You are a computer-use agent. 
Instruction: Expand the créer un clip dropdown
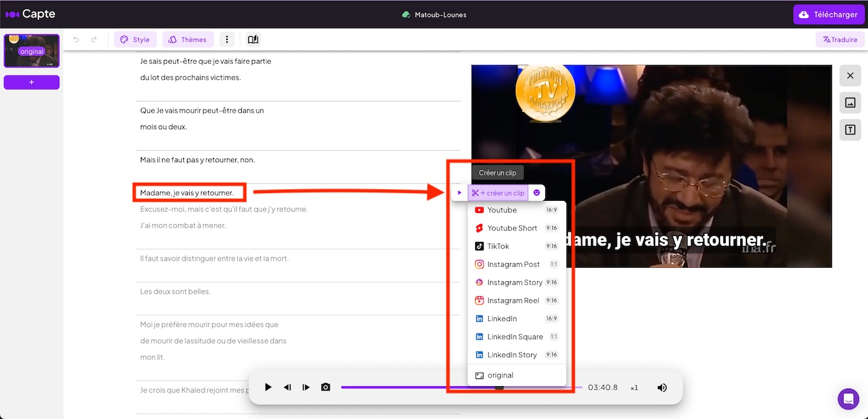[498, 193]
